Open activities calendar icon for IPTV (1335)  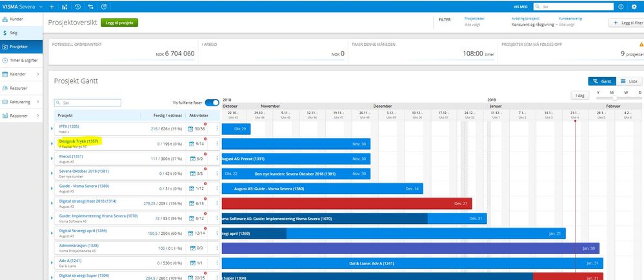(190, 129)
